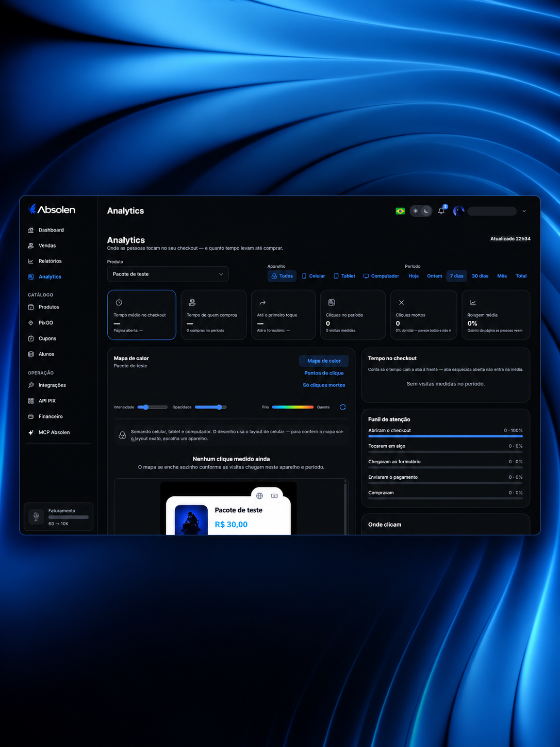
Task: Set the period to Hoje
Action: click(414, 276)
